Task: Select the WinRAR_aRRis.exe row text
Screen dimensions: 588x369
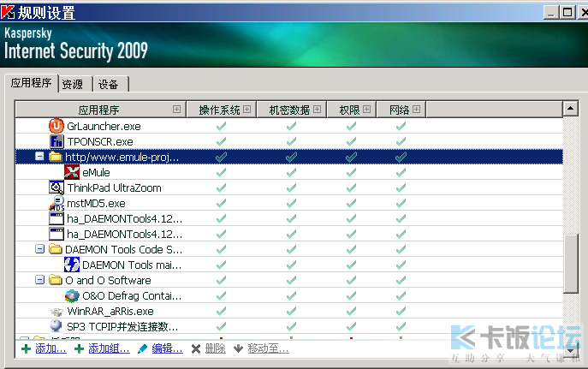Action: (110, 312)
